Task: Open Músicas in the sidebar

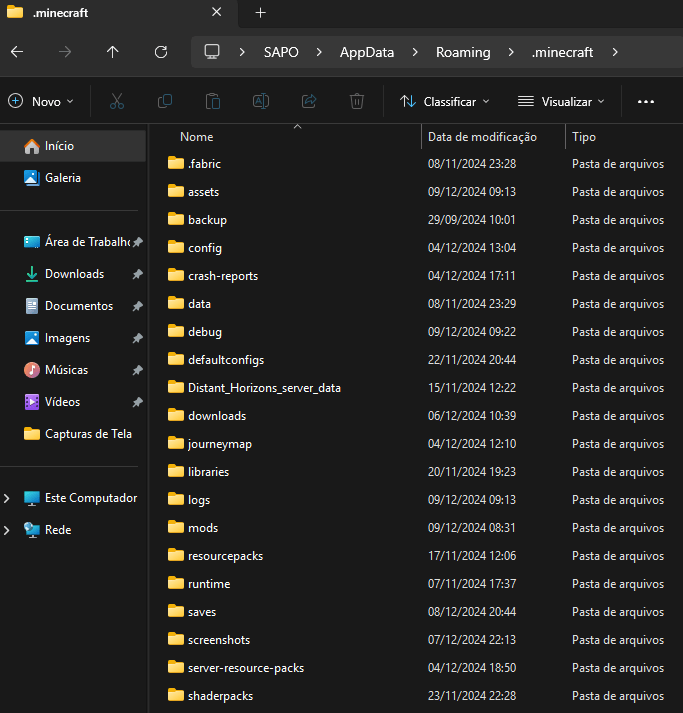Action: pyautogui.click(x=74, y=370)
